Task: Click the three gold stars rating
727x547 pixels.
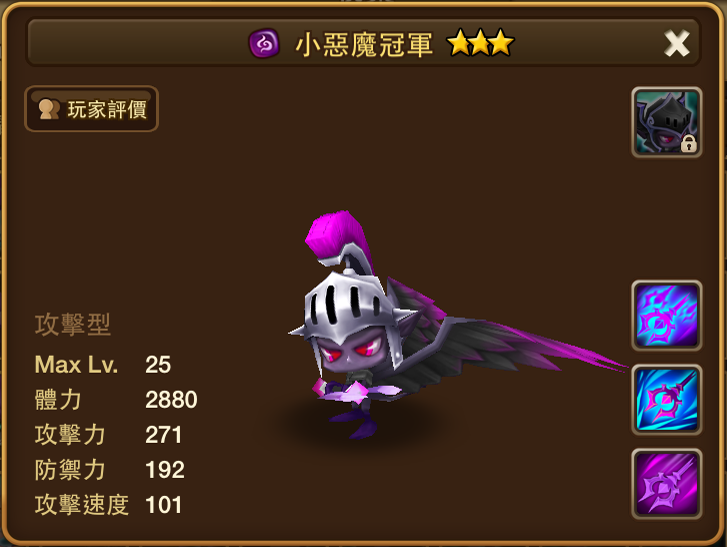Action: pyautogui.click(x=480, y=43)
